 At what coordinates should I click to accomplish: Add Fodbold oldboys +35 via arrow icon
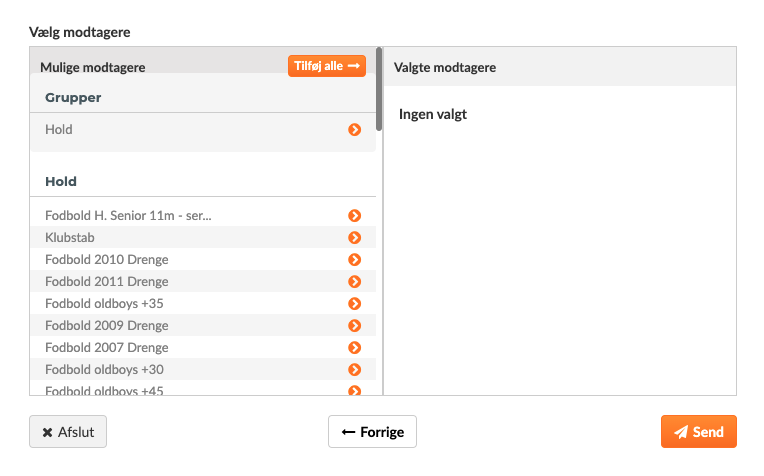click(x=354, y=304)
